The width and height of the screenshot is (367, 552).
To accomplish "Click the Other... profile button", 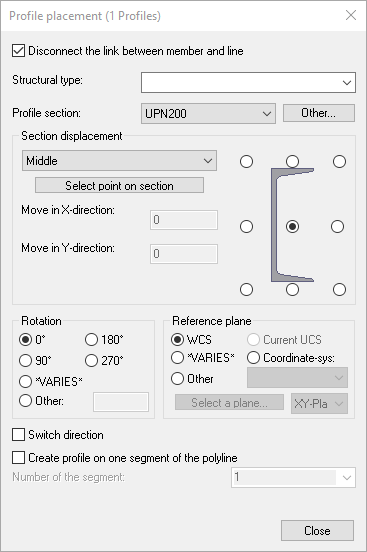I will tap(319, 113).
